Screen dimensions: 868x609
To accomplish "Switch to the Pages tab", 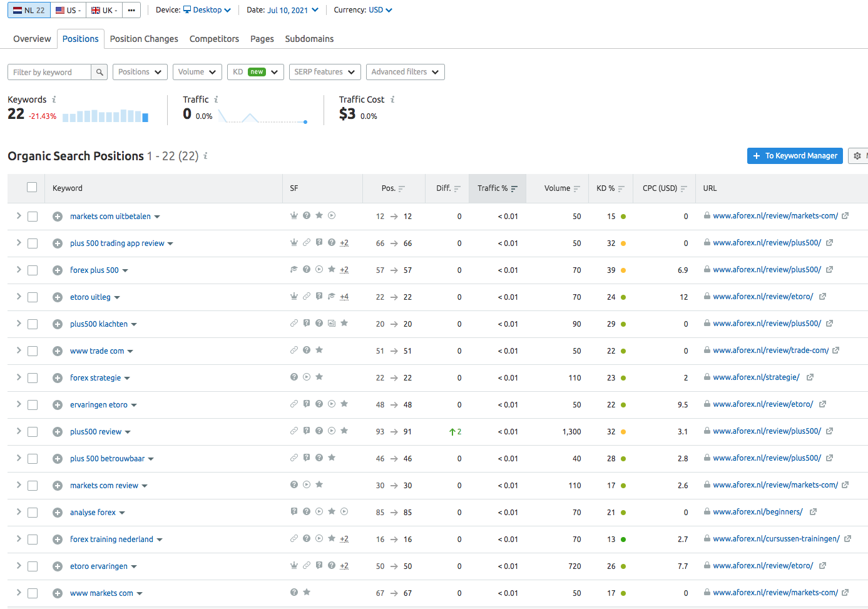I will coord(262,39).
